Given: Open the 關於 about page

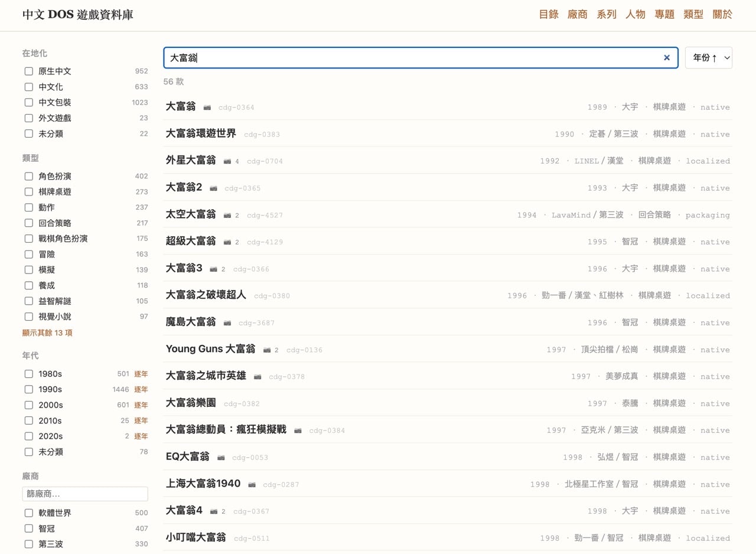Looking at the screenshot, I should (722, 14).
